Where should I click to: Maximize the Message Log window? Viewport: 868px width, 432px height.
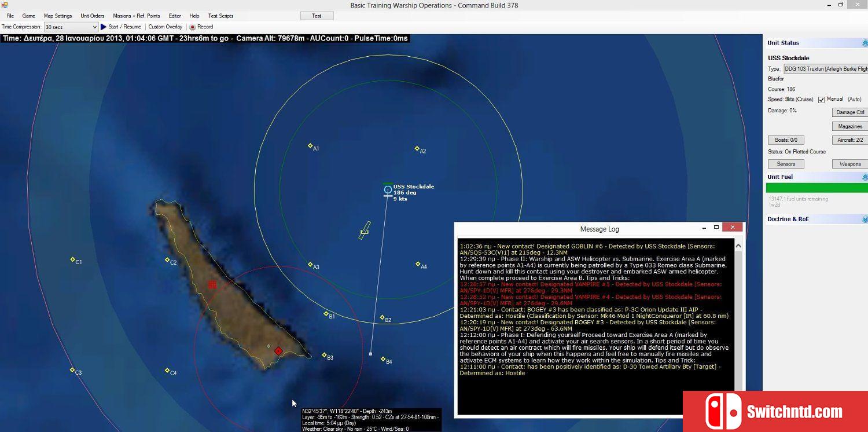coord(716,228)
